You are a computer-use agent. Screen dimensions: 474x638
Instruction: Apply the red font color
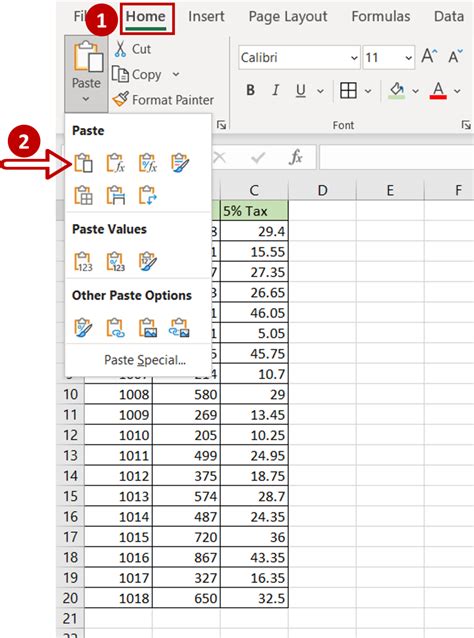point(438,90)
